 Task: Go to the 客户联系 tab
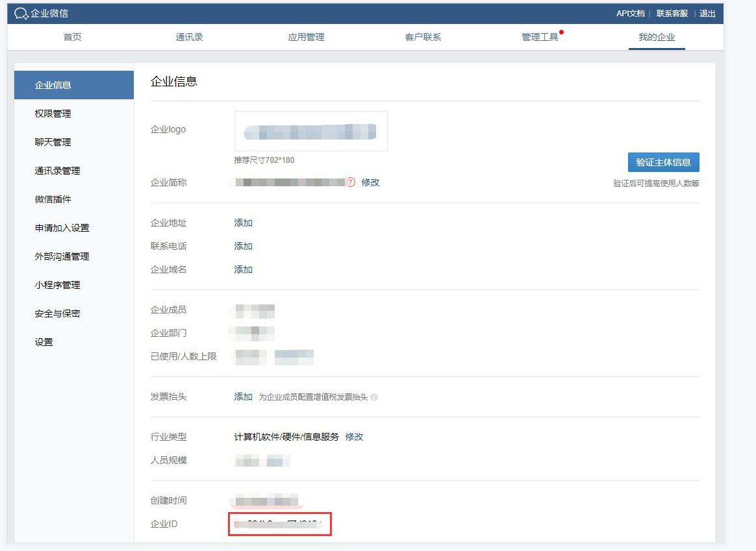pos(423,37)
